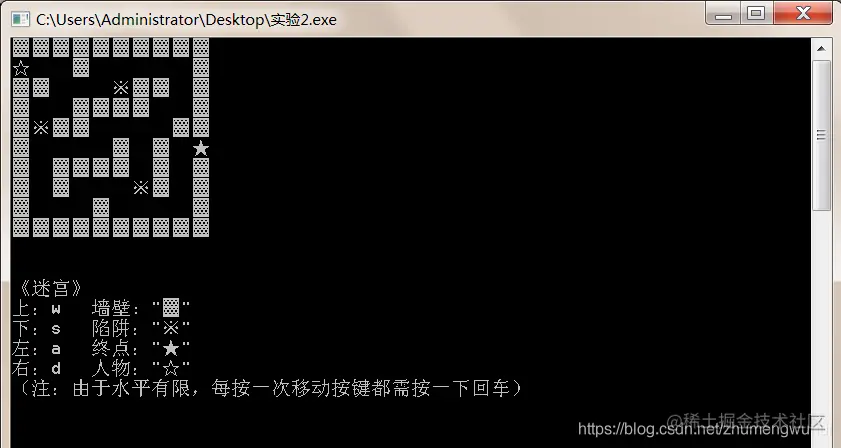841x448 pixels.
Task: Click the hollow star in the 人物 legend
Action: coord(171,368)
